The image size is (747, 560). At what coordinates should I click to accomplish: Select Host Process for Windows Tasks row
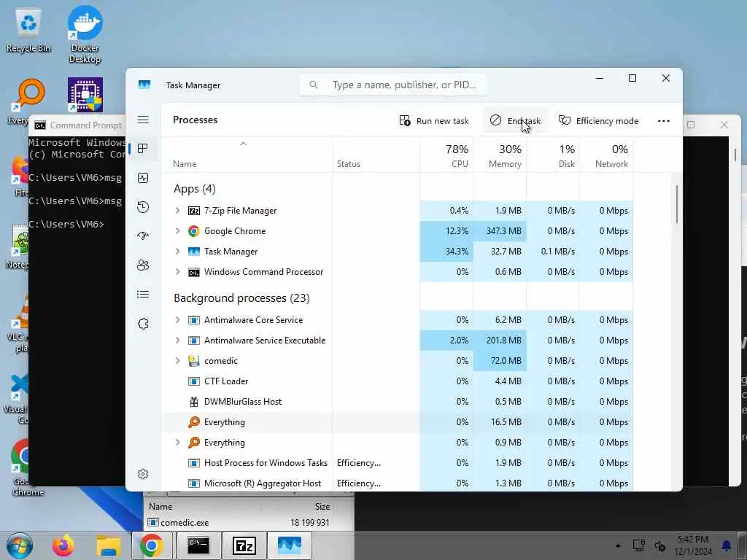397,463
